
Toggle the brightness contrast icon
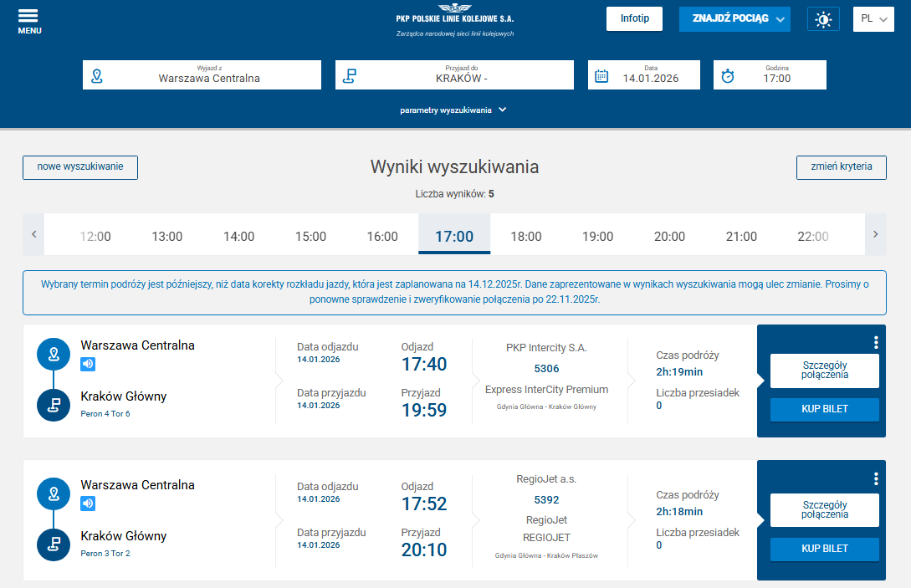pos(822,19)
